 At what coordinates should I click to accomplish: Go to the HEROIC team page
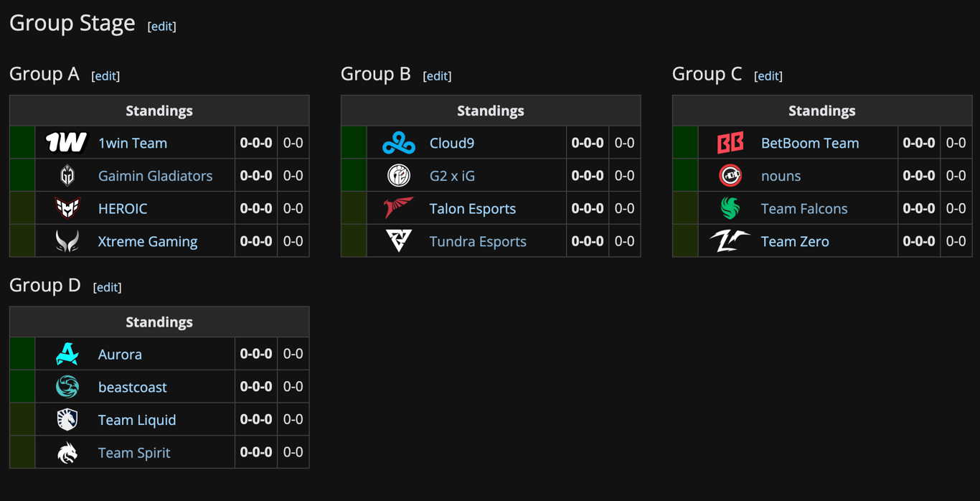[x=123, y=209]
